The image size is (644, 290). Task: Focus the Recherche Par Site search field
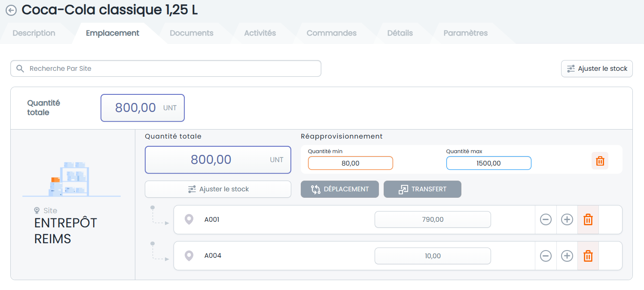[166, 69]
